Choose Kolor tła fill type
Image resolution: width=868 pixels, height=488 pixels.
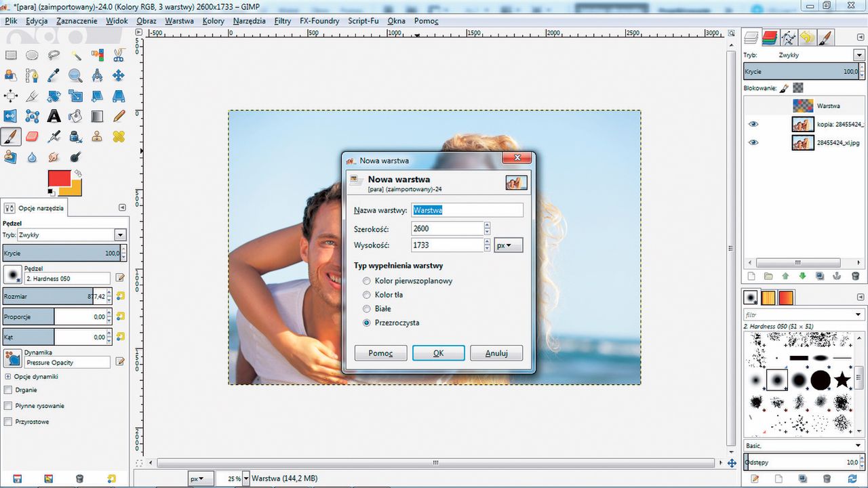[367, 295]
